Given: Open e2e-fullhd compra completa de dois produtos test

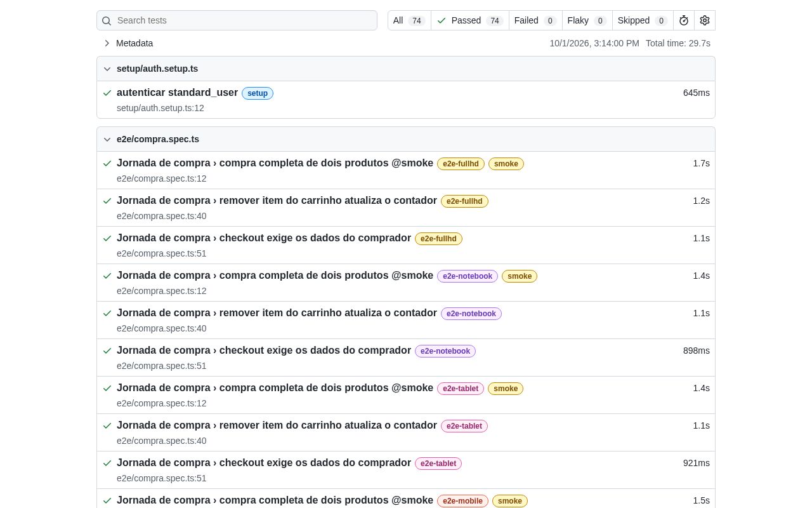Looking at the screenshot, I should click(x=275, y=163).
